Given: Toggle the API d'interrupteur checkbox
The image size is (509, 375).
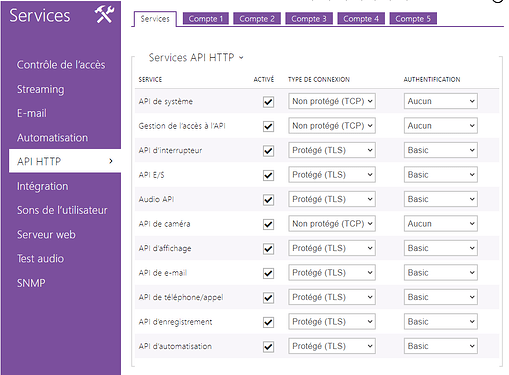Looking at the screenshot, I should (x=268, y=151).
